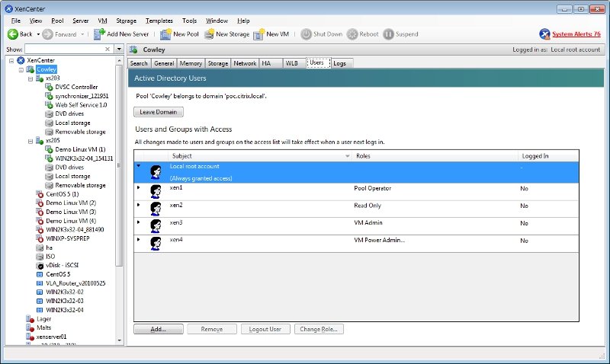Collapse the Local root account row
610x364 pixels.
(x=139, y=166)
